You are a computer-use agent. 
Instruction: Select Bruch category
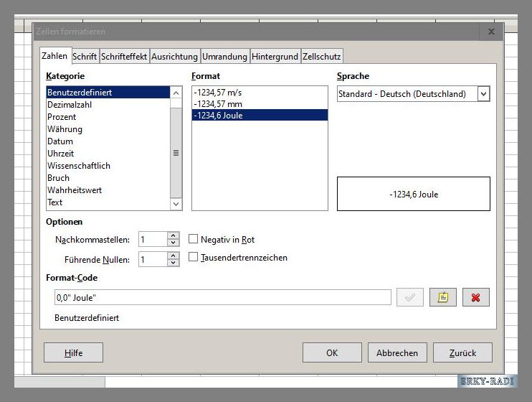108,178
